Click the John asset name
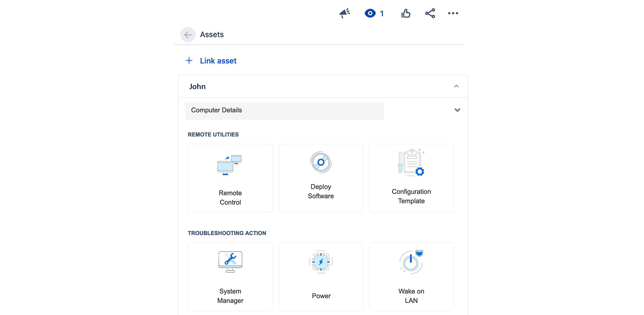644x315 pixels. coord(197,86)
